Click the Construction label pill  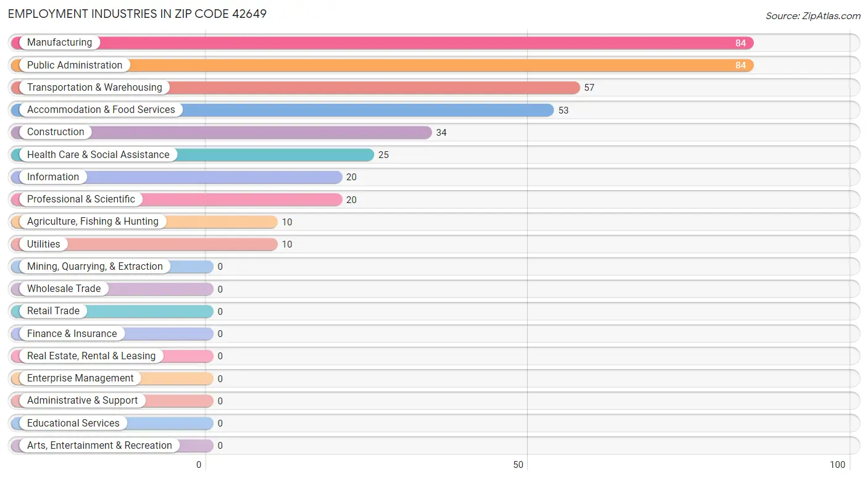[56, 132]
